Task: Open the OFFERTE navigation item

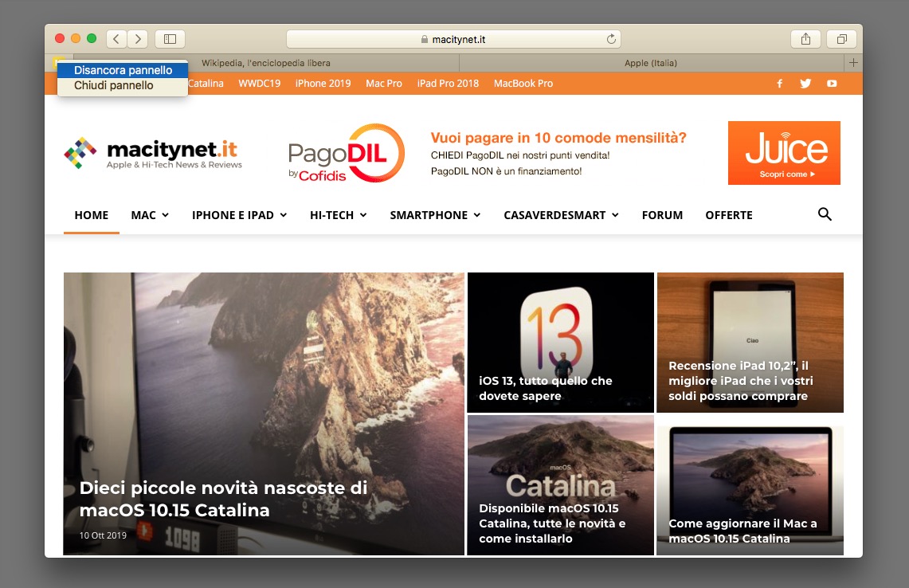Action: (729, 215)
